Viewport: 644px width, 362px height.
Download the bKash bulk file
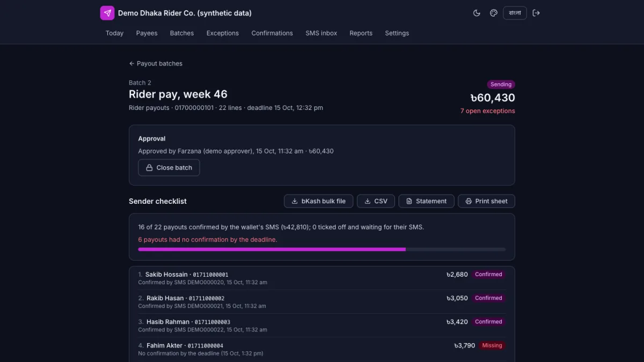pos(319,201)
